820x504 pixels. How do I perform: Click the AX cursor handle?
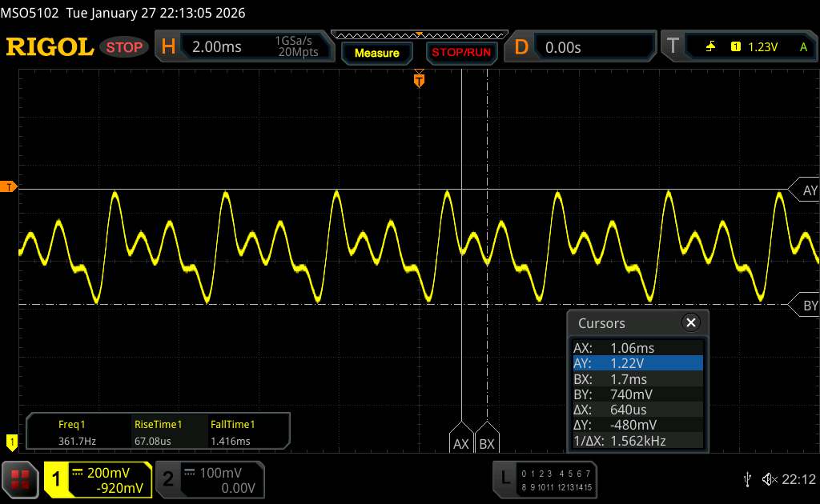pos(461,443)
